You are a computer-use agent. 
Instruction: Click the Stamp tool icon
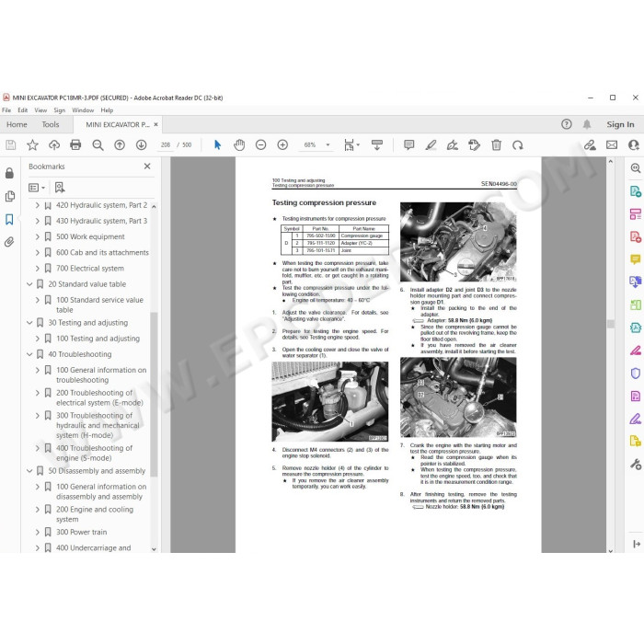pos(474,145)
